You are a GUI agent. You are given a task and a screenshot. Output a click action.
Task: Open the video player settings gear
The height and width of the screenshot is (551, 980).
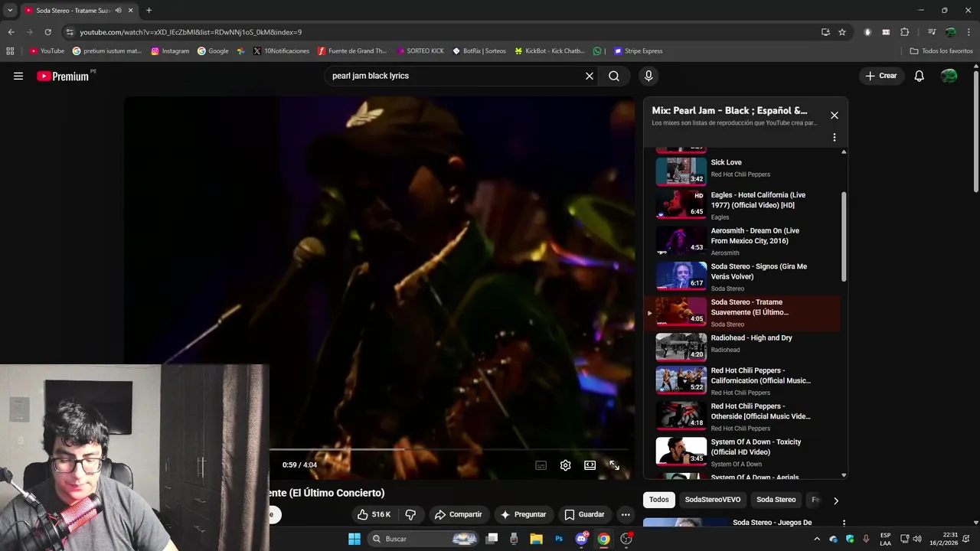click(565, 465)
